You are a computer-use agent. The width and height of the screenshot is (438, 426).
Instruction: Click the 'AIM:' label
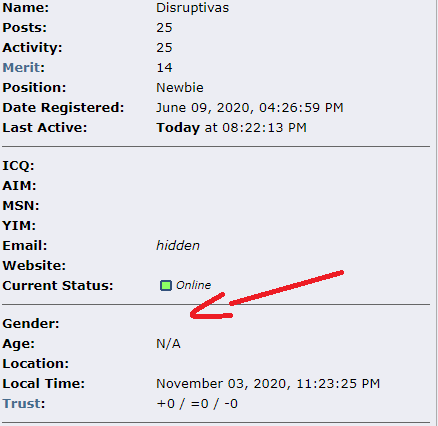point(19,186)
